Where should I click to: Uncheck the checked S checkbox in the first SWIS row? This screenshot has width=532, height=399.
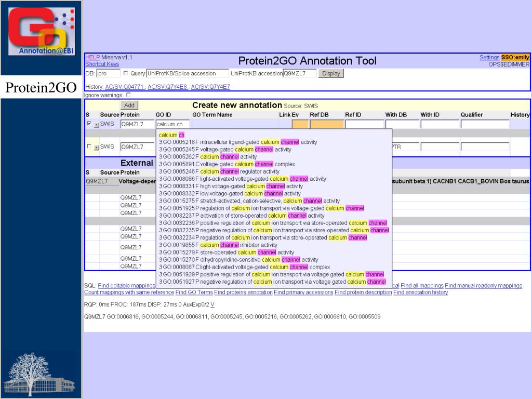[89, 124]
